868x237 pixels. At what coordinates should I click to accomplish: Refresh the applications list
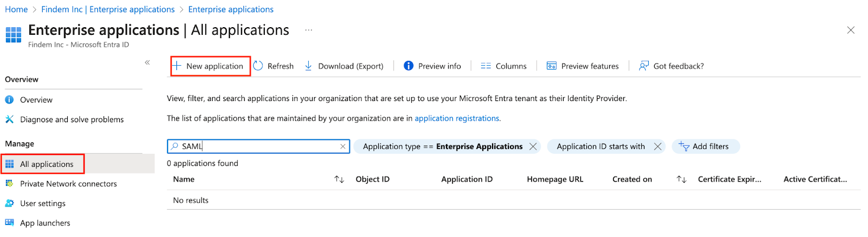pyautogui.click(x=273, y=66)
